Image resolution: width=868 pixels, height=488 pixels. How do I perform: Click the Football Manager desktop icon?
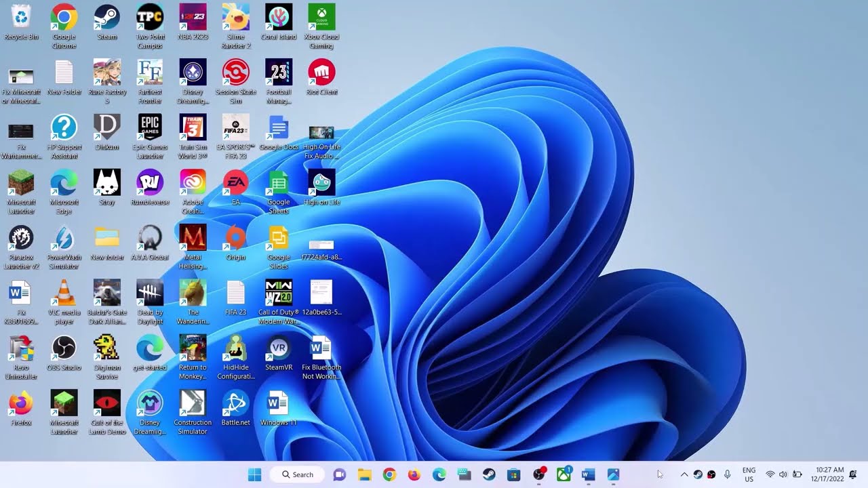279,82
